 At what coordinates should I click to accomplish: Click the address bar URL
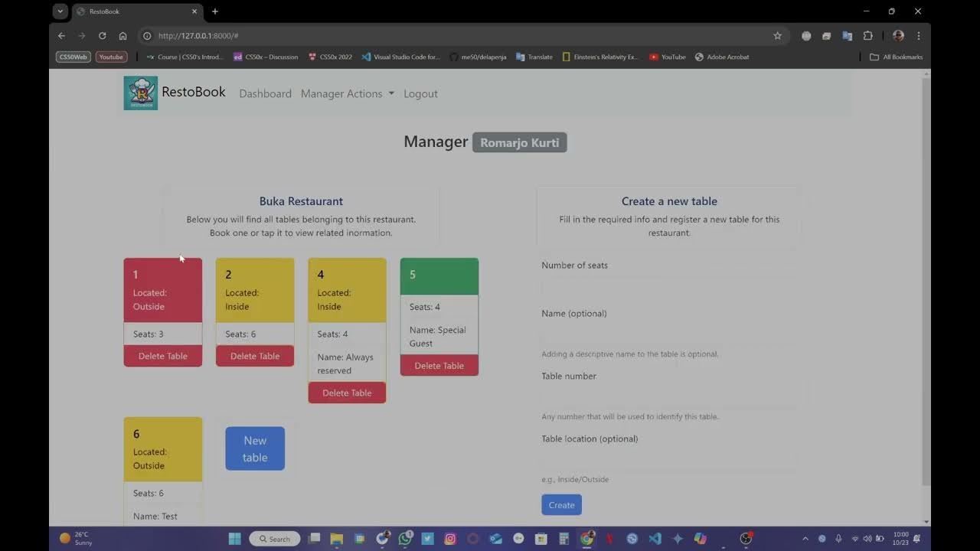pos(198,36)
